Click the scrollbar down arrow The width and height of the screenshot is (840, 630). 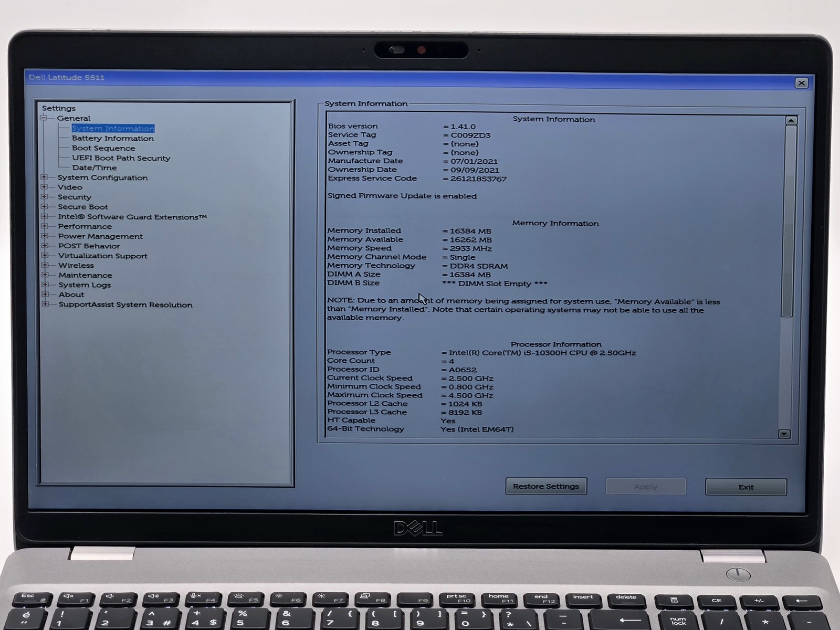pyautogui.click(x=784, y=434)
